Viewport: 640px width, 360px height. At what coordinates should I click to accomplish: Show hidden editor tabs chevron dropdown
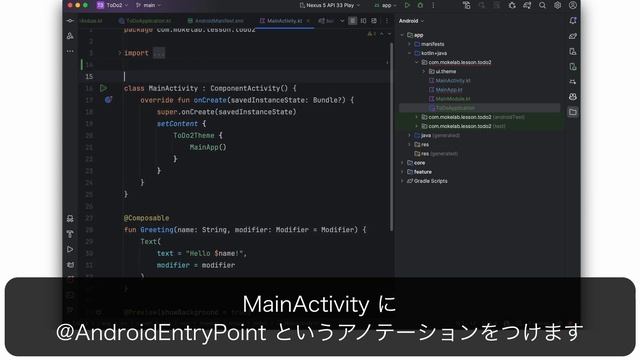[342, 21]
